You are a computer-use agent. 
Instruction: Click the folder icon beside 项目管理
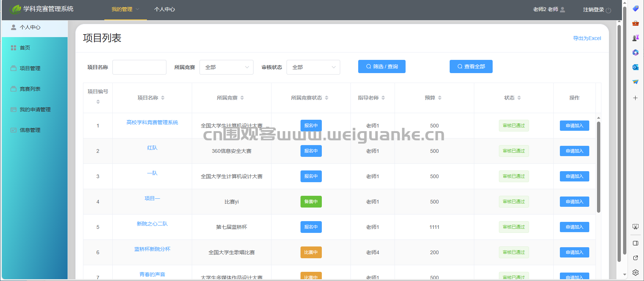(x=14, y=68)
